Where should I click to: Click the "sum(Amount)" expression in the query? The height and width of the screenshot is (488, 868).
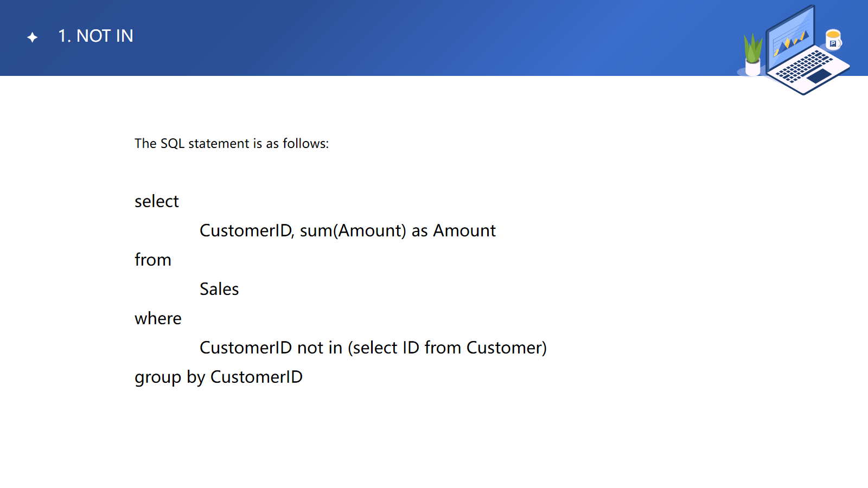(x=353, y=231)
